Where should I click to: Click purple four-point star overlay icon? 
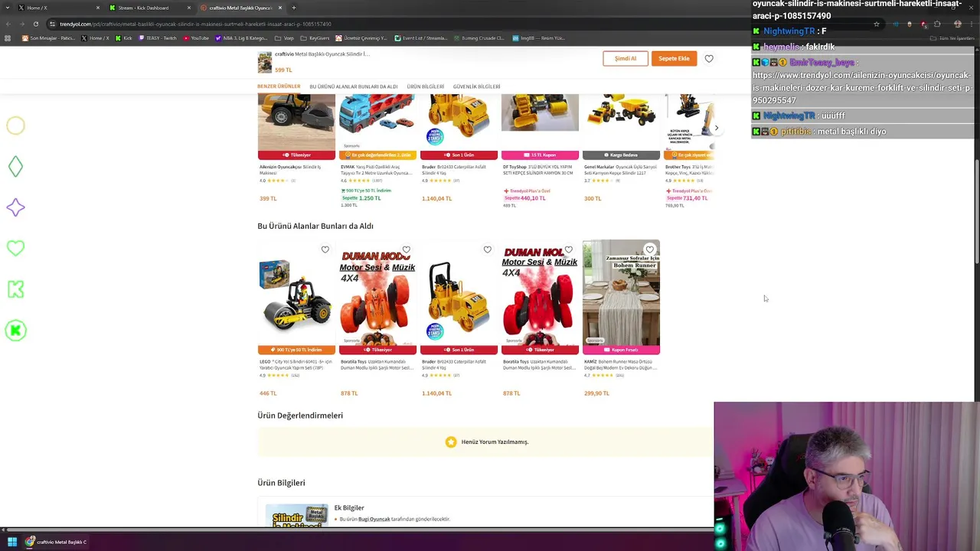pyautogui.click(x=15, y=207)
